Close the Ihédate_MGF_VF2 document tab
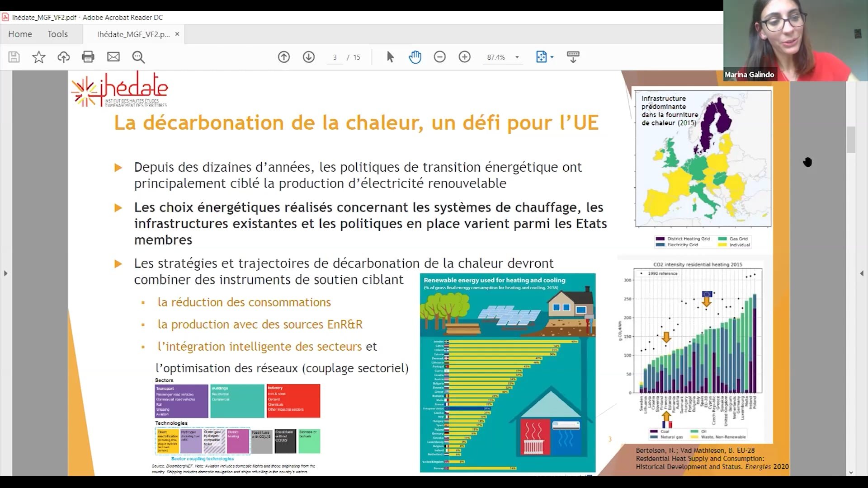868x488 pixels. click(177, 34)
